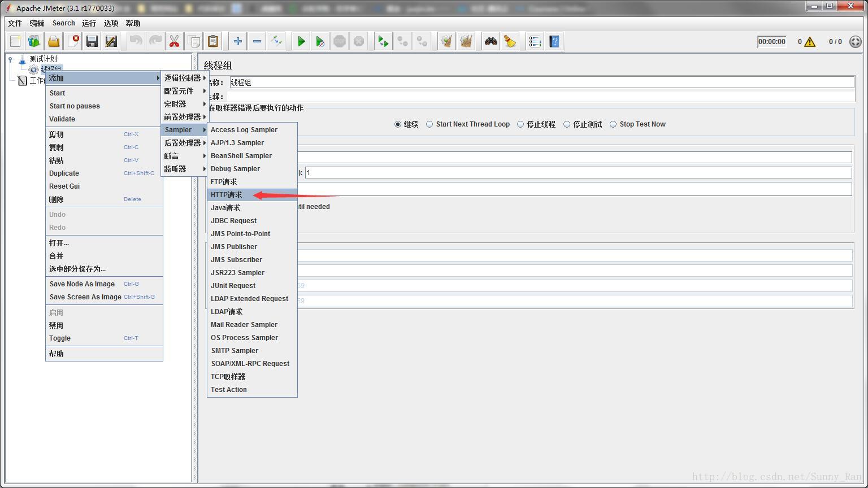The image size is (868, 488).
Task: Click the Undo toolbar arrow icon
Action: tap(136, 41)
